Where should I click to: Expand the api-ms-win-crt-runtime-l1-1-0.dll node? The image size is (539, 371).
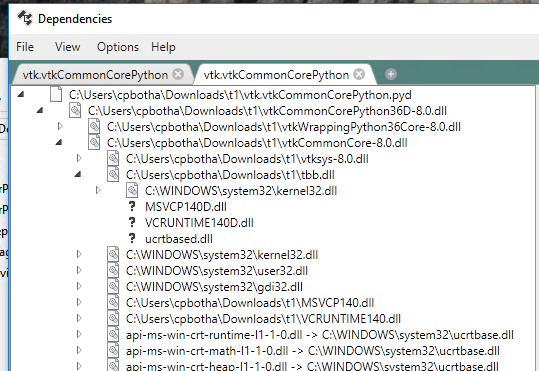click(79, 334)
